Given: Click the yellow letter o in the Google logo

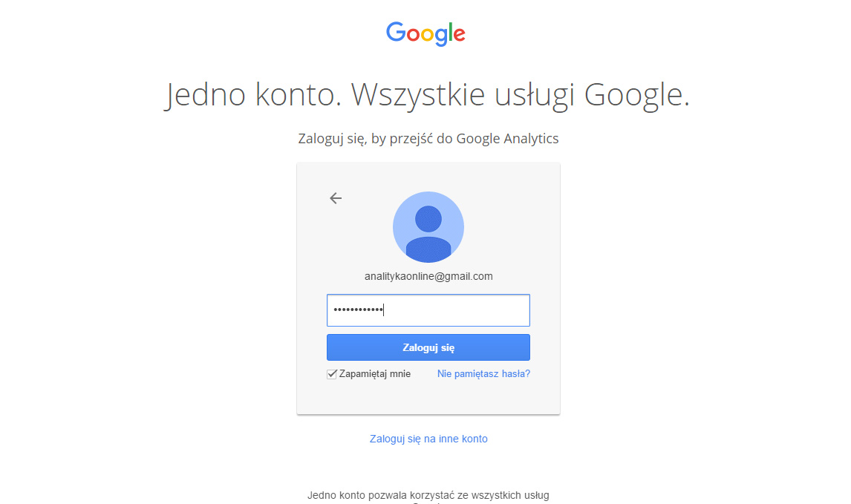Looking at the screenshot, I should tap(427, 35).
